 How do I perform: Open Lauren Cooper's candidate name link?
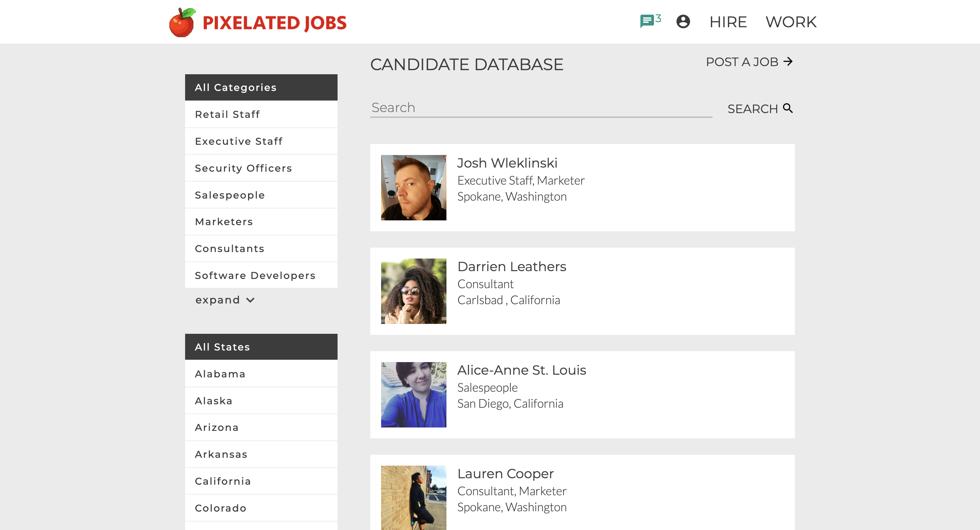505,474
